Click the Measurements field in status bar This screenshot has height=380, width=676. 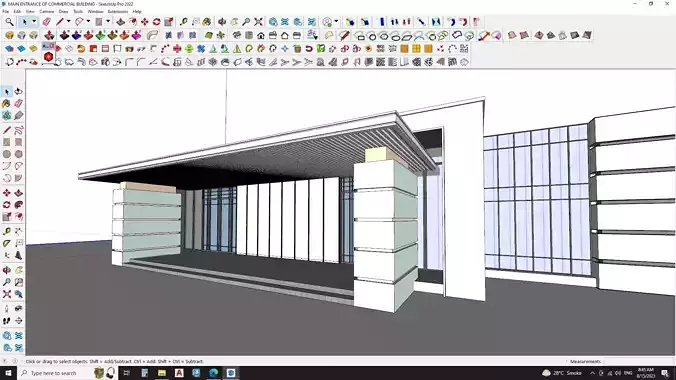(x=639, y=361)
